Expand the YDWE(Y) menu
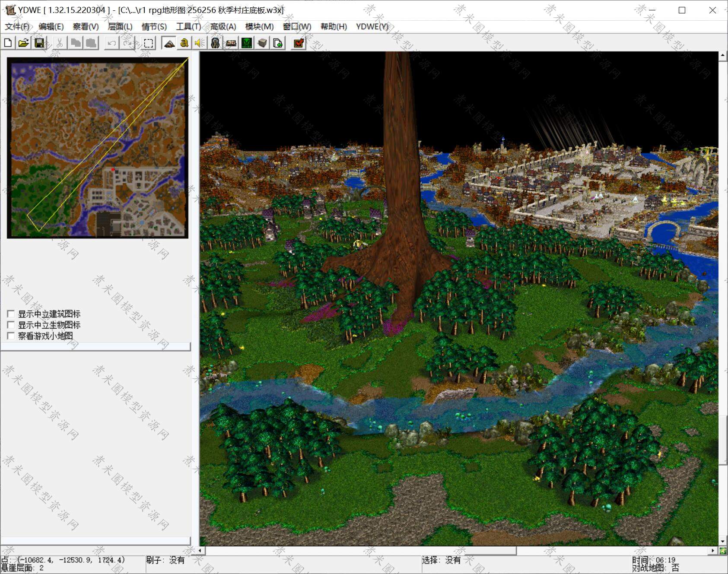Image resolution: width=728 pixels, height=574 pixels. [x=372, y=27]
